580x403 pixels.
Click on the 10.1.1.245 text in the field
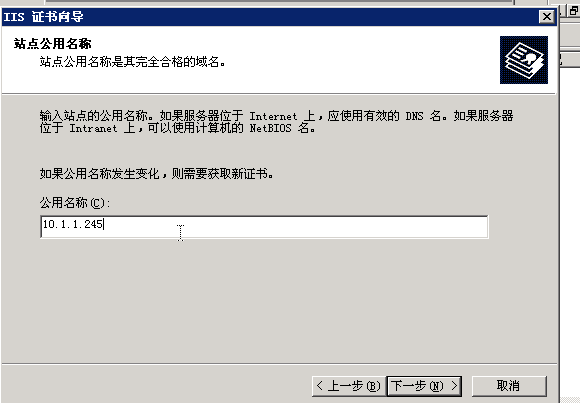click(72, 224)
